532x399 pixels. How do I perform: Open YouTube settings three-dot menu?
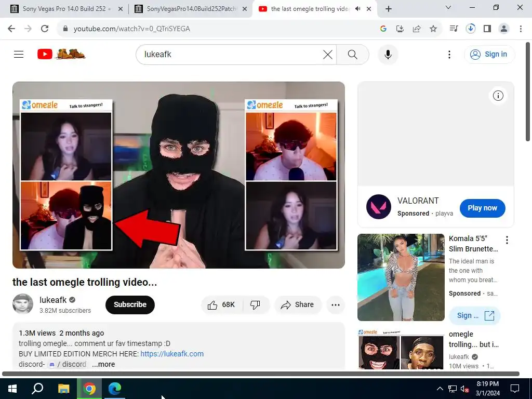pos(449,54)
